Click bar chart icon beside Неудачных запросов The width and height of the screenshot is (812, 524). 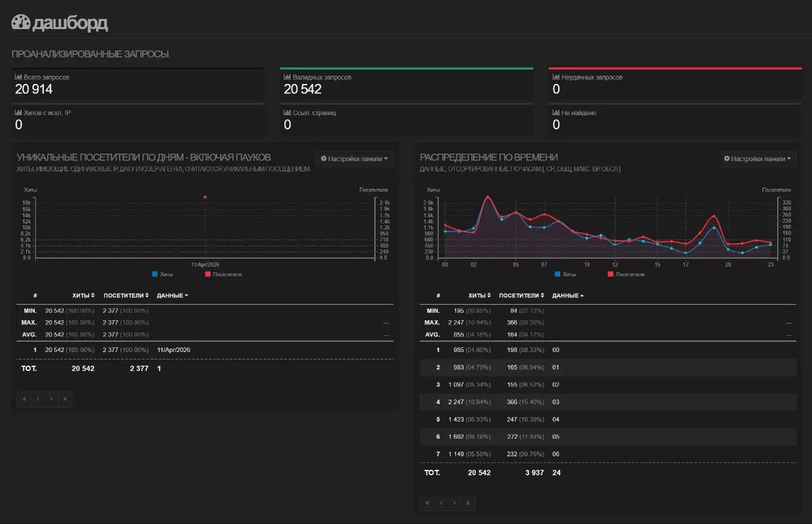pos(556,77)
